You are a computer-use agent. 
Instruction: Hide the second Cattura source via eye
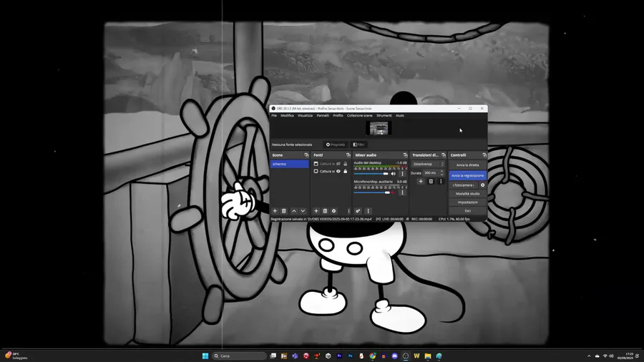(338, 171)
